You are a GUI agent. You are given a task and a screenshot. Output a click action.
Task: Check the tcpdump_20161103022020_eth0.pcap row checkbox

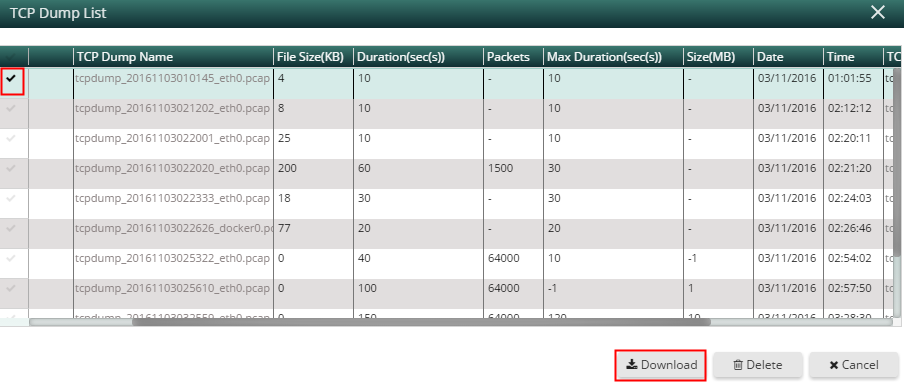point(11,168)
